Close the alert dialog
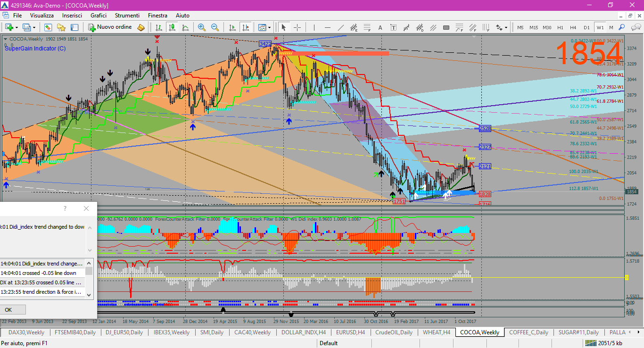The height and width of the screenshot is (348, 644). coord(86,208)
